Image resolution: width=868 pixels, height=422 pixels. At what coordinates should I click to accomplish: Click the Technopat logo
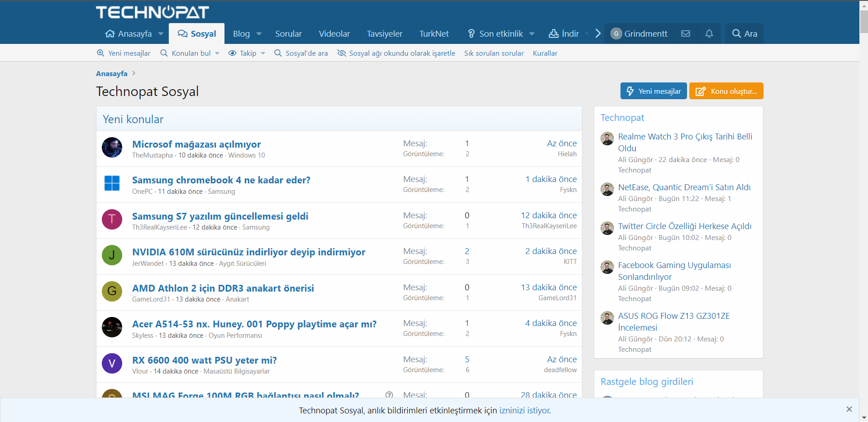[x=153, y=12]
